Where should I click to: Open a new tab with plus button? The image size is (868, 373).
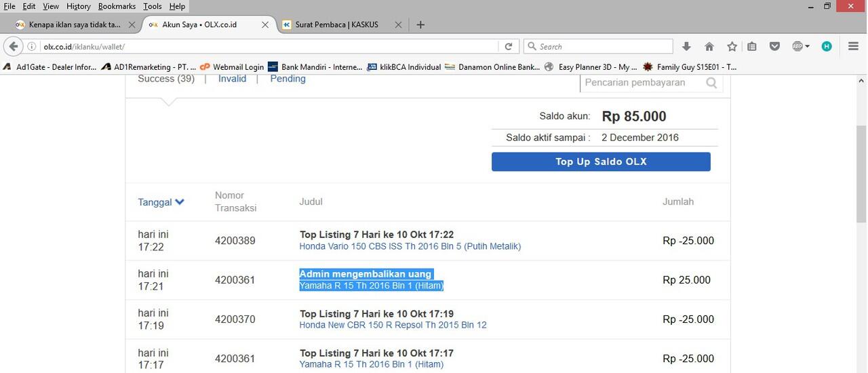pyautogui.click(x=420, y=24)
